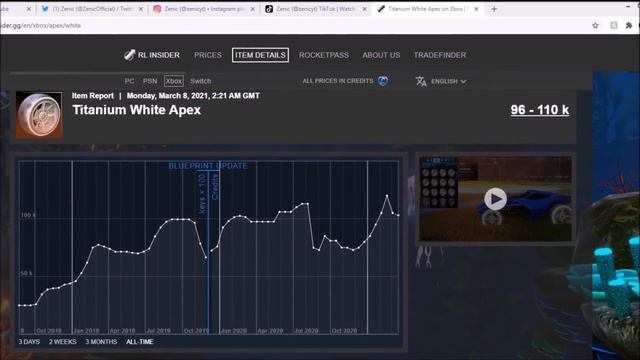Click the Titanium White Apex title
This screenshot has height=360, width=640.
[x=137, y=110]
